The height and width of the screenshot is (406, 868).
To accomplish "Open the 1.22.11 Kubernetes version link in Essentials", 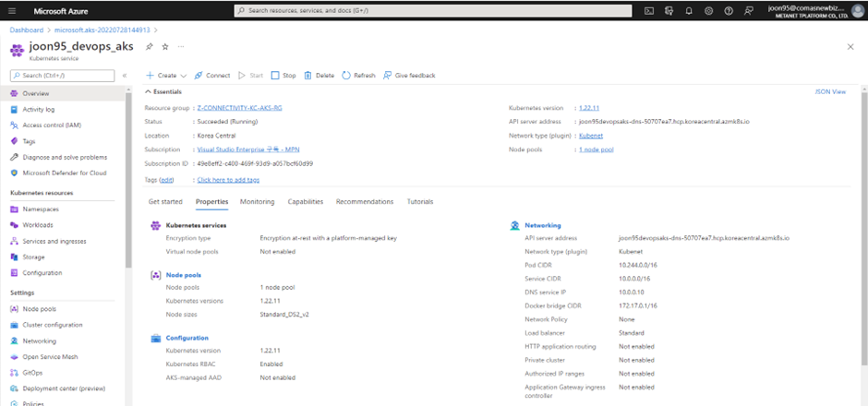I will tap(589, 108).
